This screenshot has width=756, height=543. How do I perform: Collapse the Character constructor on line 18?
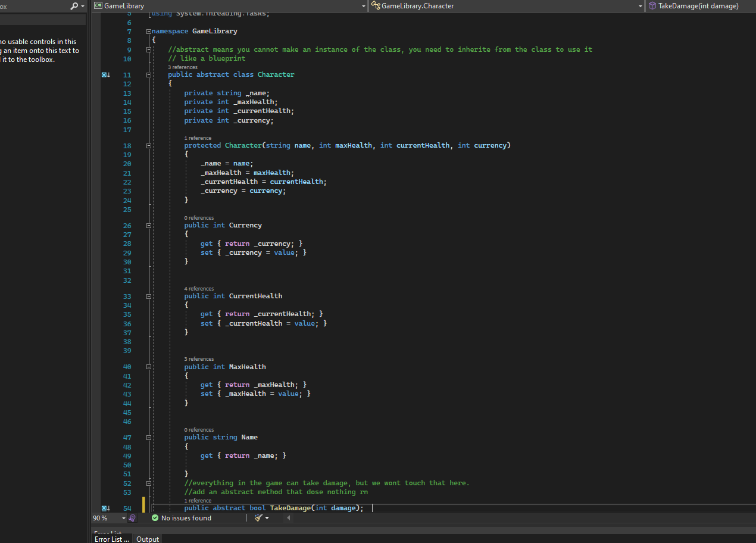coord(148,145)
